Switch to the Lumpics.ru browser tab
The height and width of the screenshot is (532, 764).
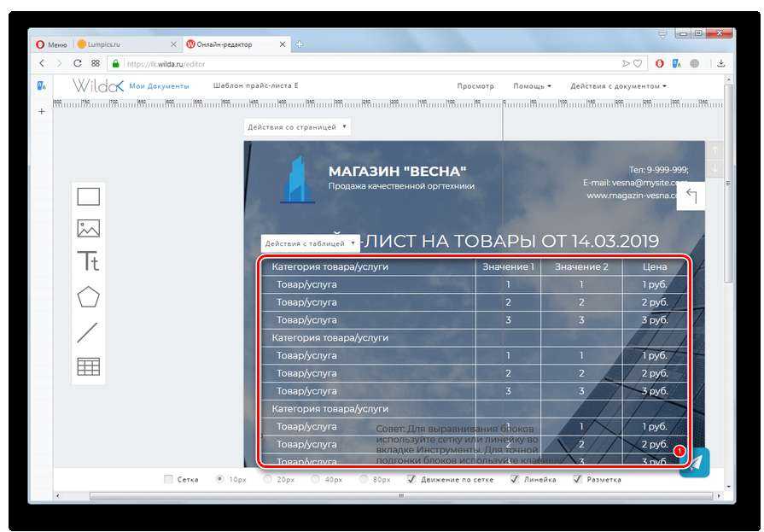click(x=126, y=44)
